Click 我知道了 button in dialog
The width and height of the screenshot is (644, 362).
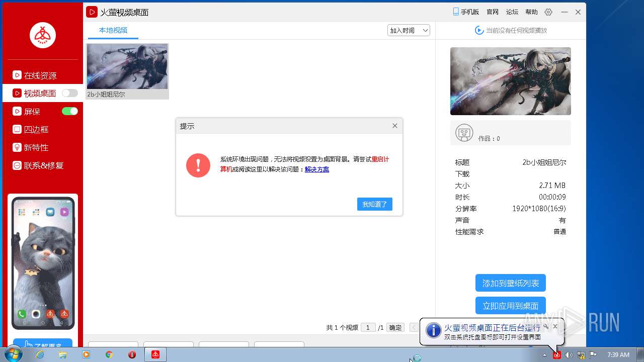point(375,204)
